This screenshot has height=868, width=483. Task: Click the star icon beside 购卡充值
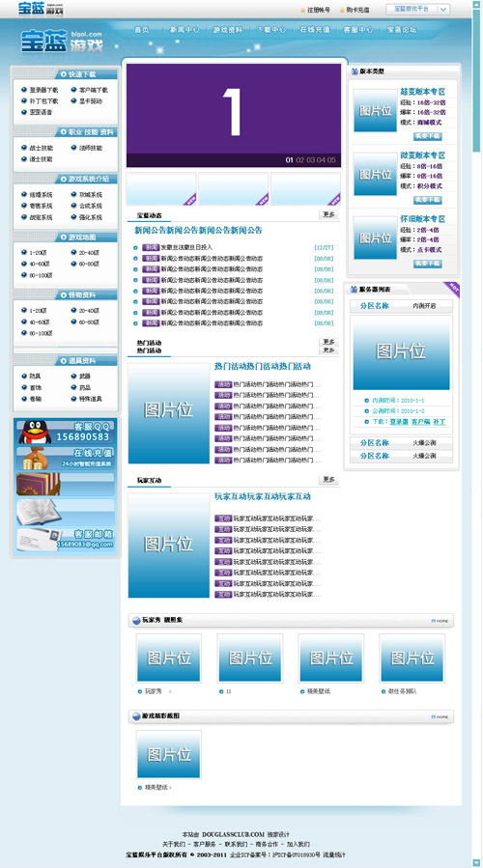click(x=342, y=10)
